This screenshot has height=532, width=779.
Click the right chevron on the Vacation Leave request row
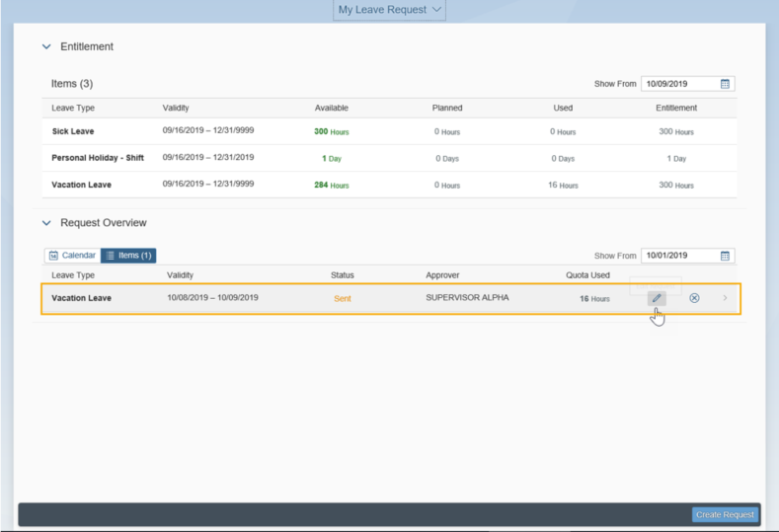(x=726, y=298)
